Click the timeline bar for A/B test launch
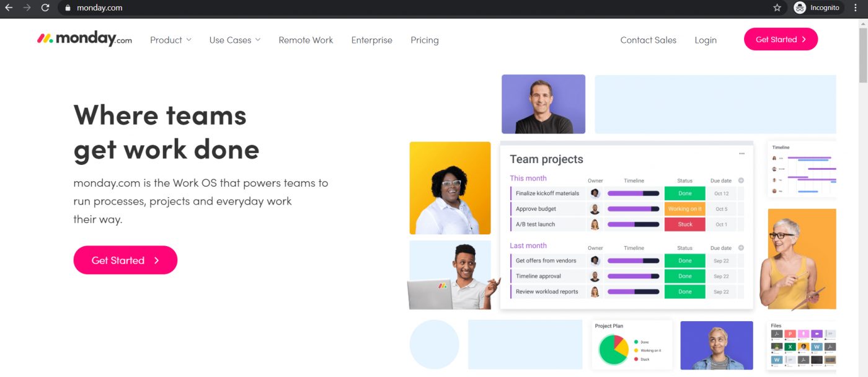Screen dimensions: 868x377 [x=634, y=224]
